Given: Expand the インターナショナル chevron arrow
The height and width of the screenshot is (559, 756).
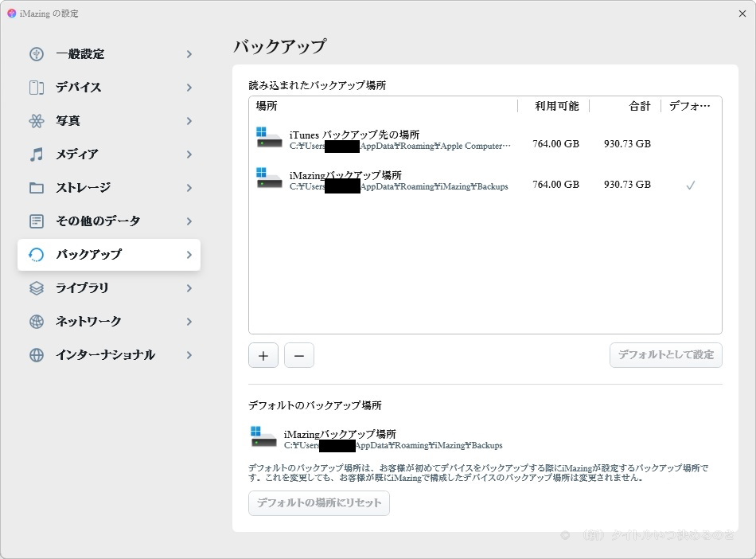Looking at the screenshot, I should [x=189, y=355].
